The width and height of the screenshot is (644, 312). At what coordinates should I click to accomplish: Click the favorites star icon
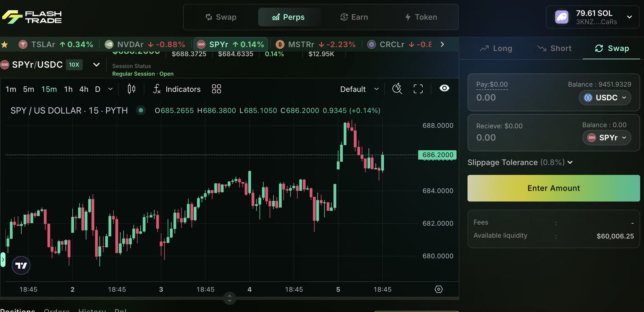coord(4,45)
